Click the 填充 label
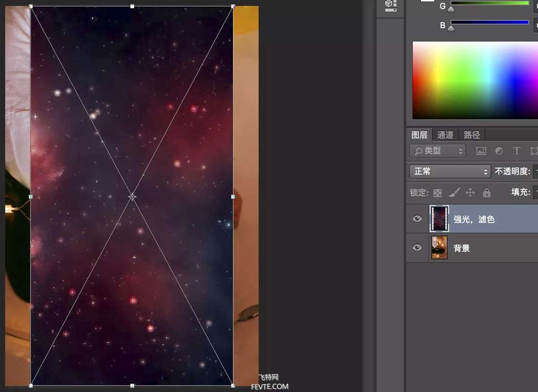538x392 pixels. pyautogui.click(x=521, y=192)
